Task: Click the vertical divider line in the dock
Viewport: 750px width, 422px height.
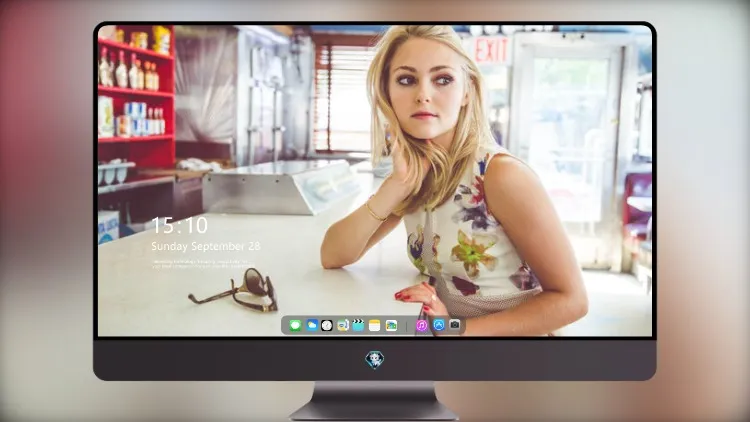Action: pyautogui.click(x=407, y=326)
